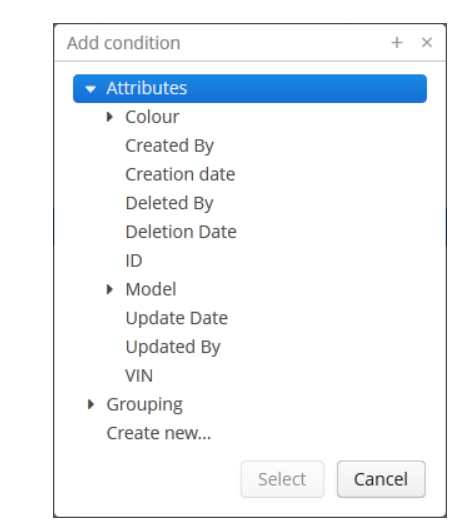Select the Deleted By attribute

pyautogui.click(x=169, y=203)
